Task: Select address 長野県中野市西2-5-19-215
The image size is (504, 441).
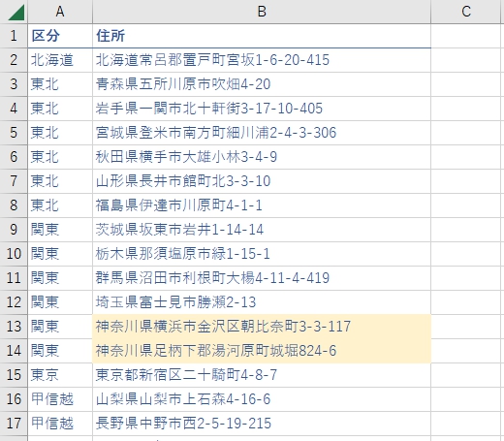Action: click(262, 424)
